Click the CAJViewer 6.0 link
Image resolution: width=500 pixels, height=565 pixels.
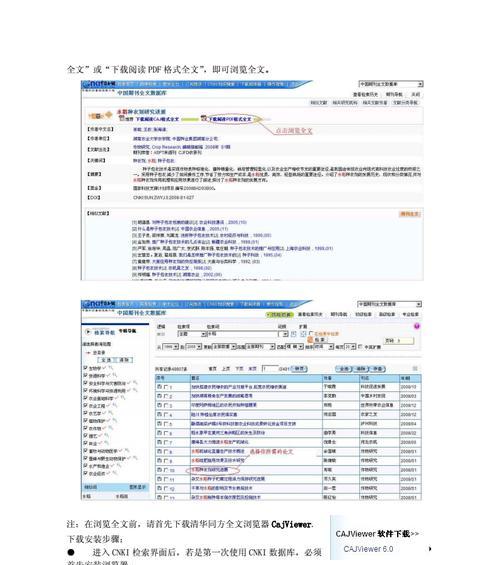click(368, 549)
